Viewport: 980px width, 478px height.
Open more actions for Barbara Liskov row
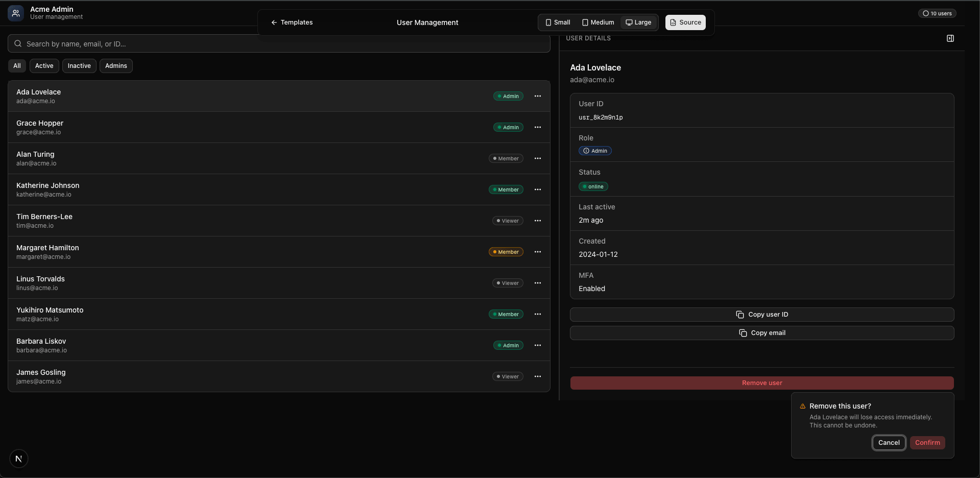[537, 345]
